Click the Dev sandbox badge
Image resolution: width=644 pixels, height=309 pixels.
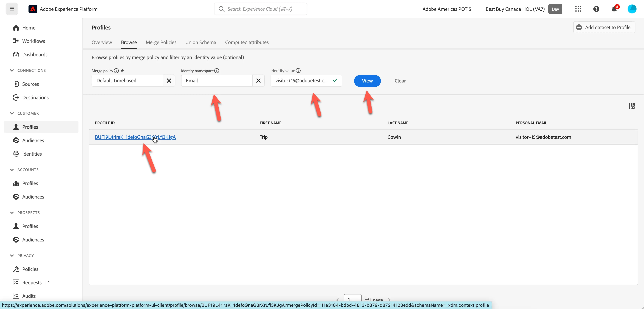(x=555, y=9)
